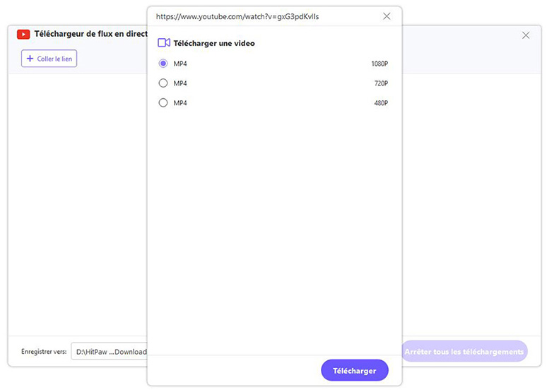
Task: Click the 720P resolution label
Action: point(381,83)
